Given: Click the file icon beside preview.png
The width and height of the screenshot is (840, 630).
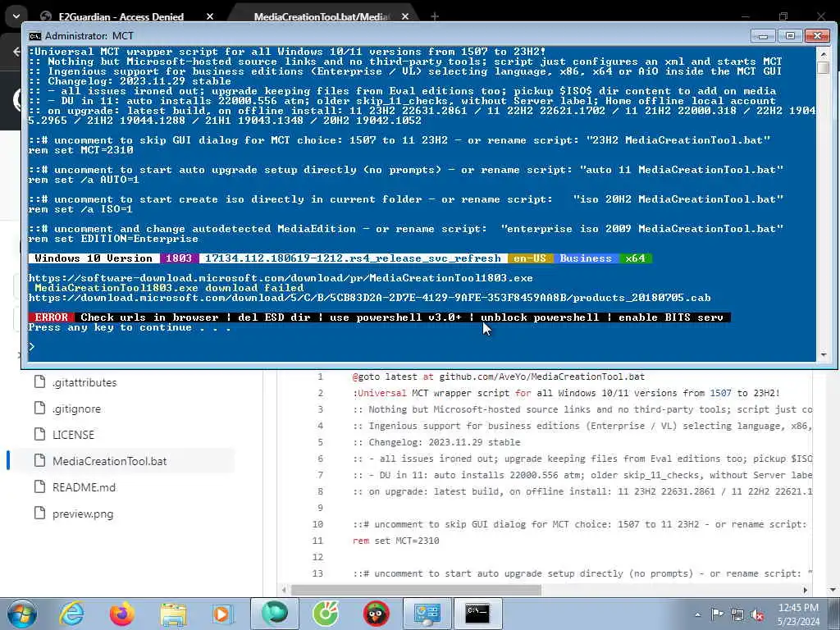Looking at the screenshot, I should pyautogui.click(x=39, y=514).
